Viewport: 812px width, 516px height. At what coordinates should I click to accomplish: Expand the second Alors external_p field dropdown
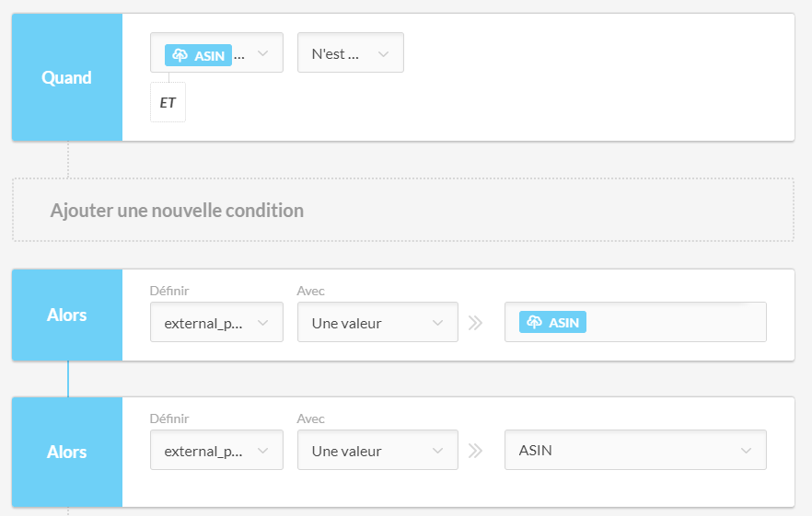pyautogui.click(x=216, y=451)
